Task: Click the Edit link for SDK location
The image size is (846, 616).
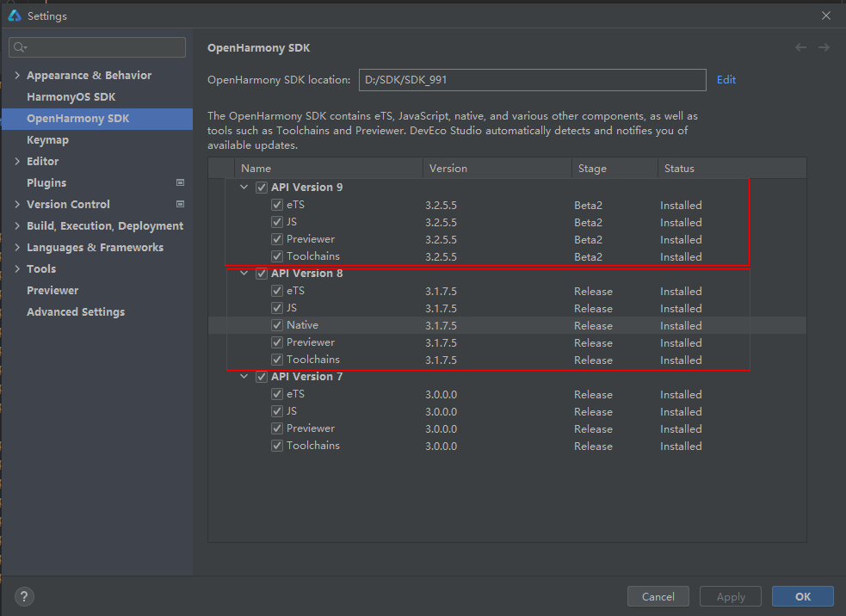Action: (x=726, y=80)
